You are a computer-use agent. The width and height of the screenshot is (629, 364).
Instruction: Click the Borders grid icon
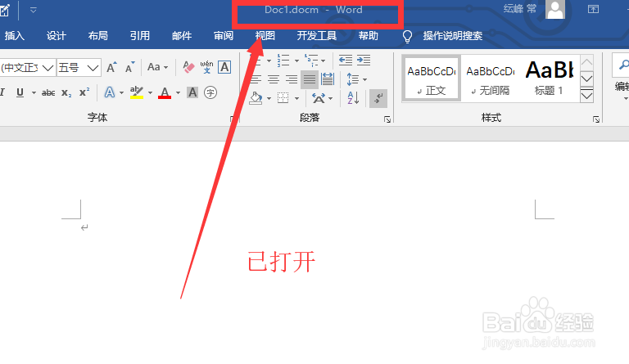[283, 97]
